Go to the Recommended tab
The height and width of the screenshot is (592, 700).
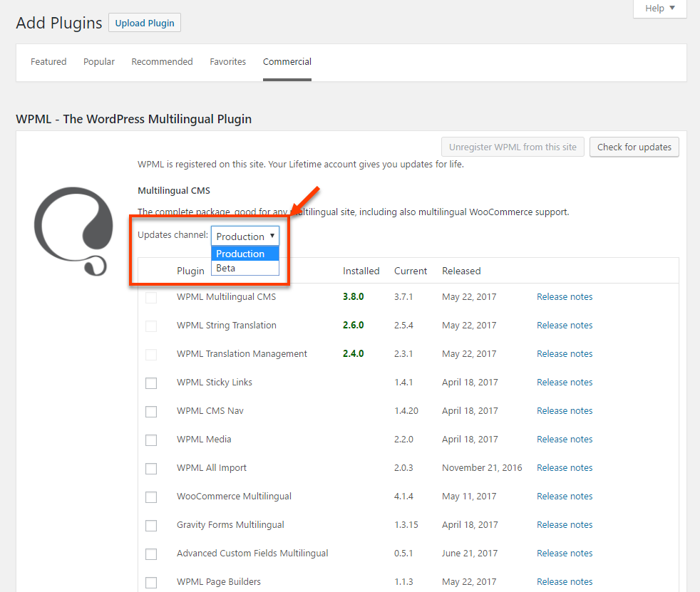click(x=162, y=61)
